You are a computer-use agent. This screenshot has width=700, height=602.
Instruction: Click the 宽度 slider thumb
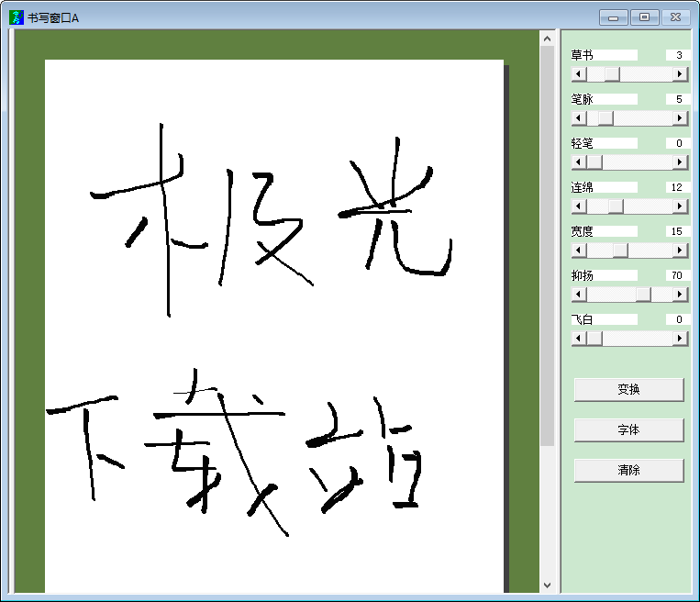click(x=620, y=251)
